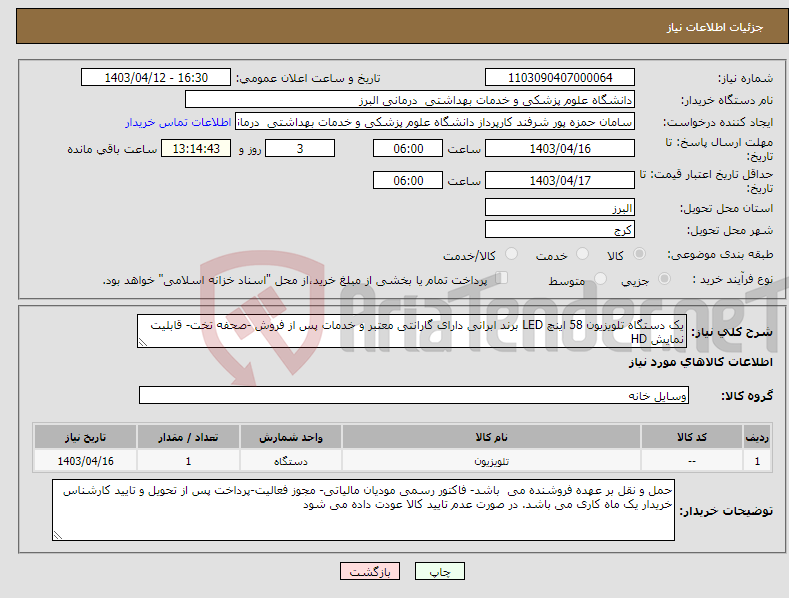This screenshot has width=789, height=598.
Task: Click the remaining days field showing 3
Action: (300, 148)
